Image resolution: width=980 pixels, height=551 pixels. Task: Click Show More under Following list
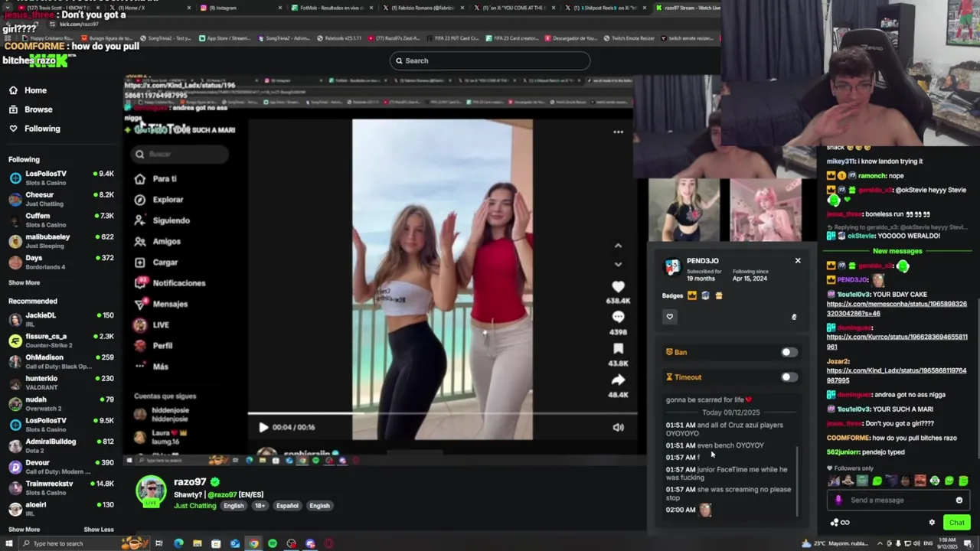tap(24, 283)
